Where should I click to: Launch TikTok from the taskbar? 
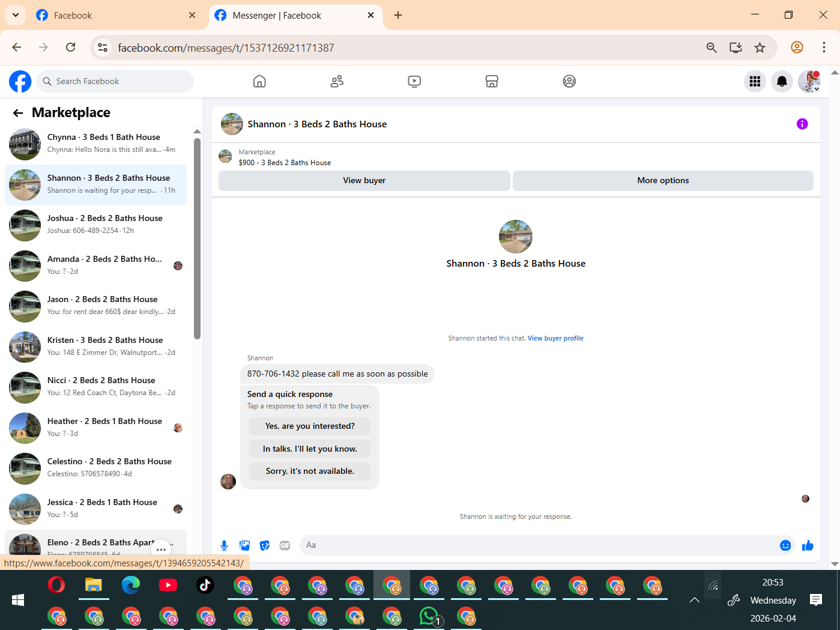pos(205,585)
